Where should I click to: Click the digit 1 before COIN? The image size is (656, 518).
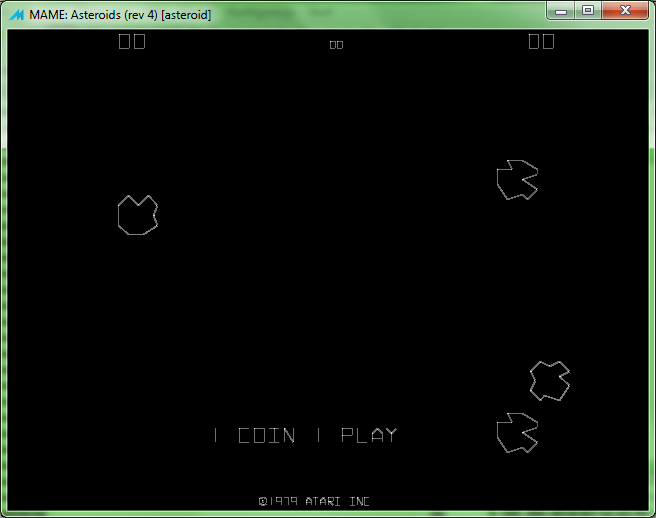[x=215, y=435]
